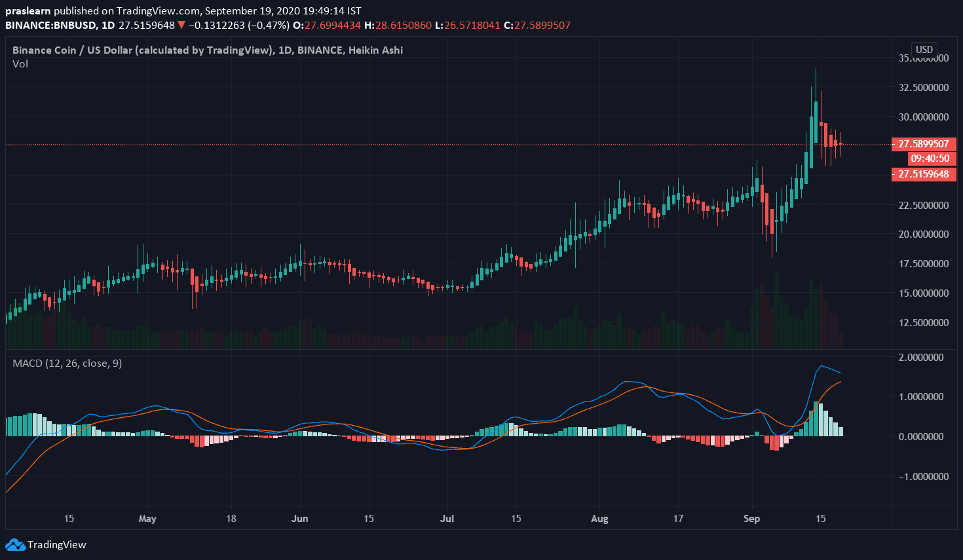Click the 0.0000000 level on MACD axis
This screenshot has height=560, width=963.
tap(925, 437)
